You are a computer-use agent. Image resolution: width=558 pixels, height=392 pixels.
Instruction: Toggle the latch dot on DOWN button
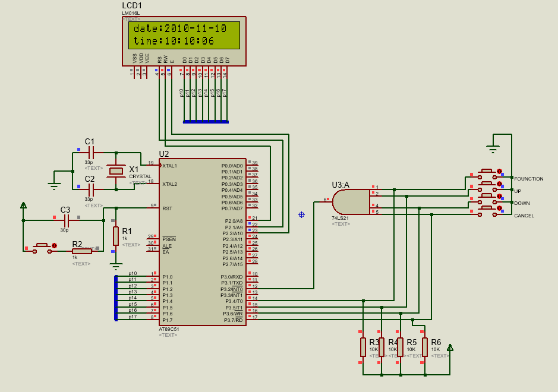point(499,196)
